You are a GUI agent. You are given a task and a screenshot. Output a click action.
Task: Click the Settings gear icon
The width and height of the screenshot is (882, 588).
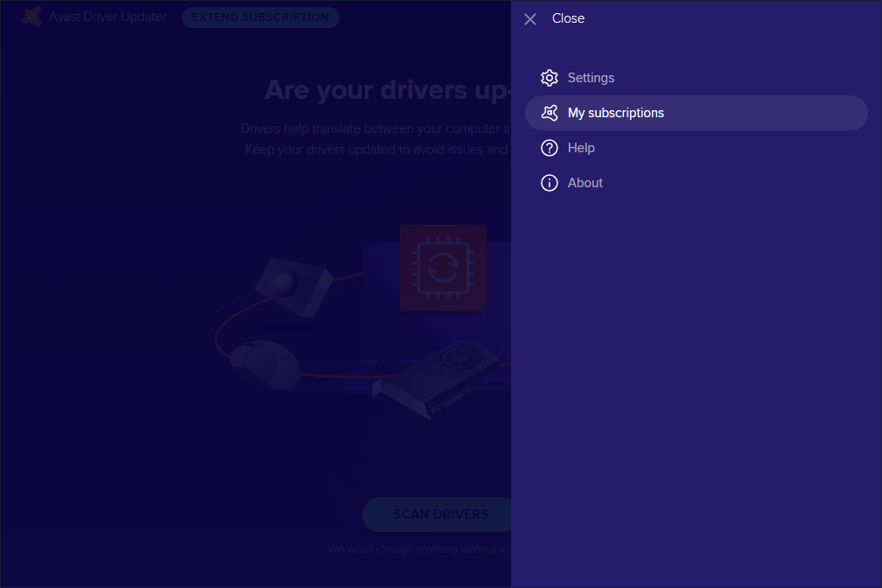549,78
